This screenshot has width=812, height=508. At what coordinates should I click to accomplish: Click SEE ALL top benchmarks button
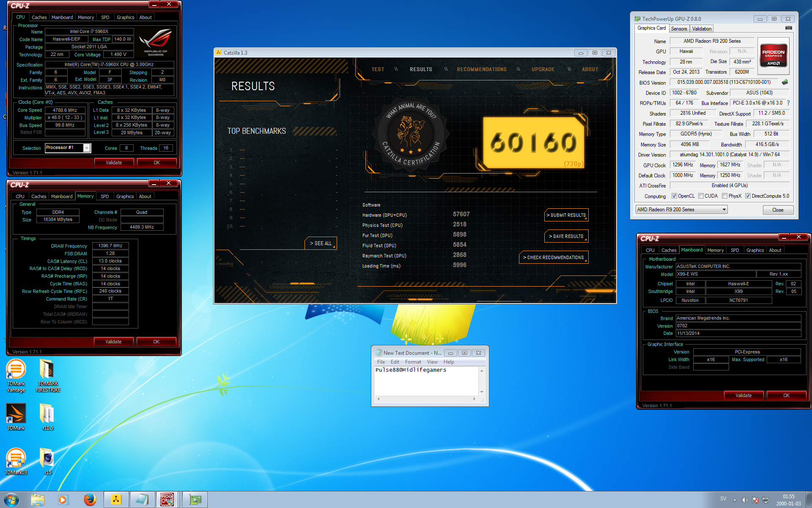321,243
